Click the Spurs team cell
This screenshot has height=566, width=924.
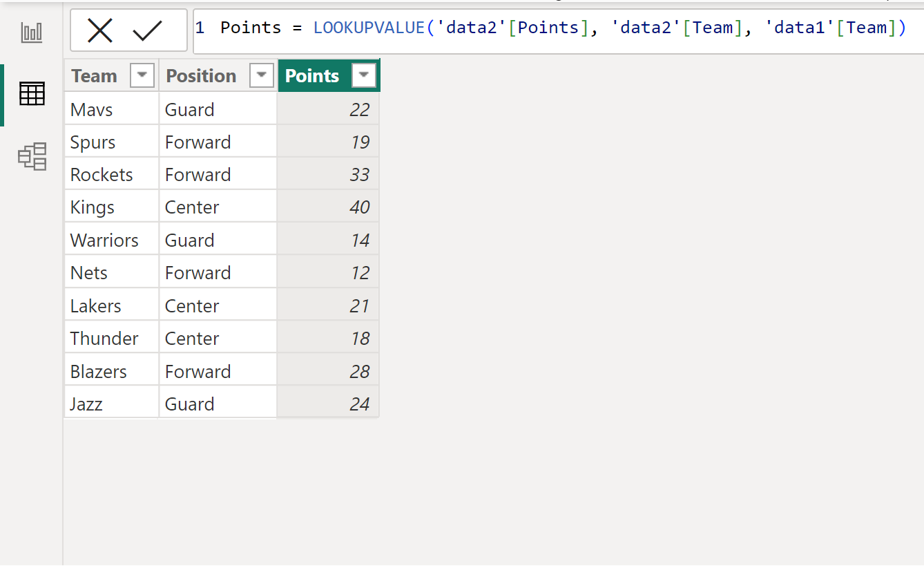click(112, 142)
